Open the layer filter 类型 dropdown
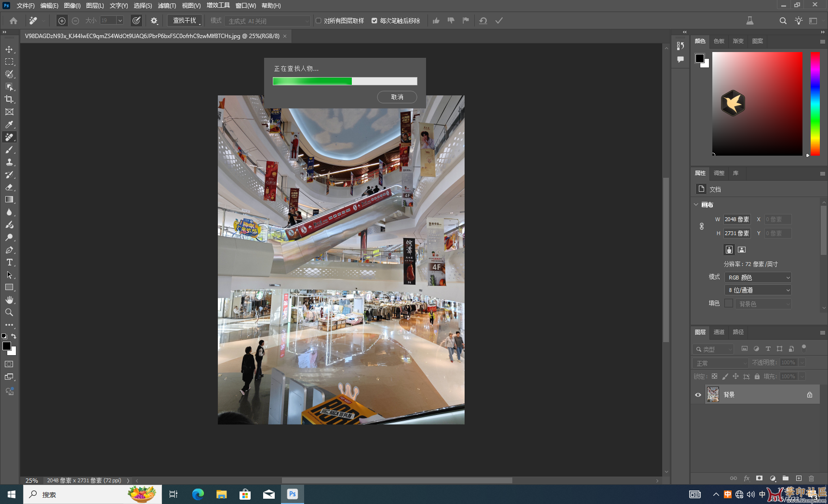The image size is (828, 504). 713,349
